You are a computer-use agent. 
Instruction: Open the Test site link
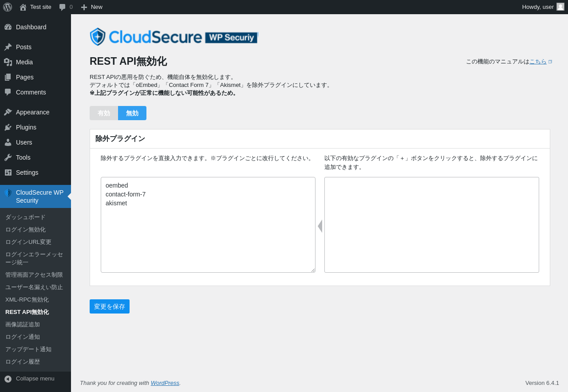point(41,7)
